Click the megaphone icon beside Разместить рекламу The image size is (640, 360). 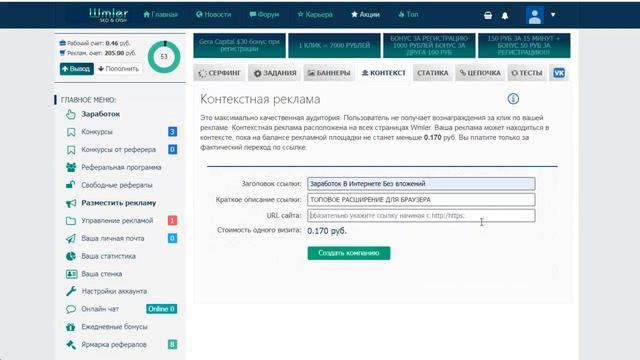tap(71, 203)
